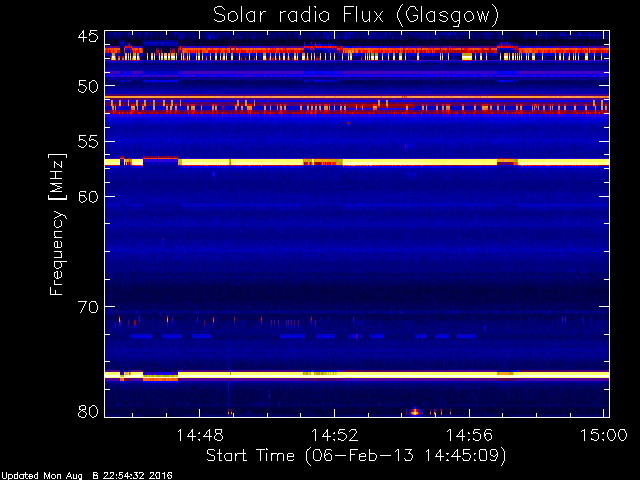The image size is (640, 480).
Task: Click the bright burst spot near 80 MHz
Action: 415,412
